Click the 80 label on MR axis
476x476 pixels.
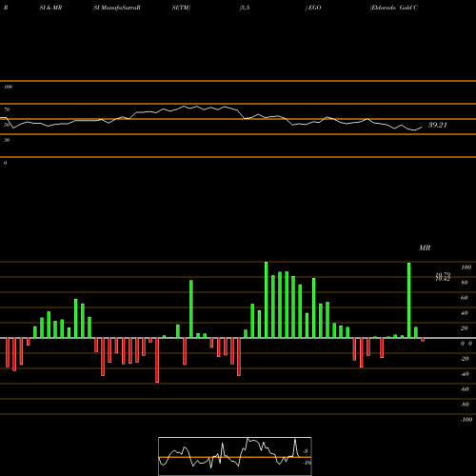464,283
